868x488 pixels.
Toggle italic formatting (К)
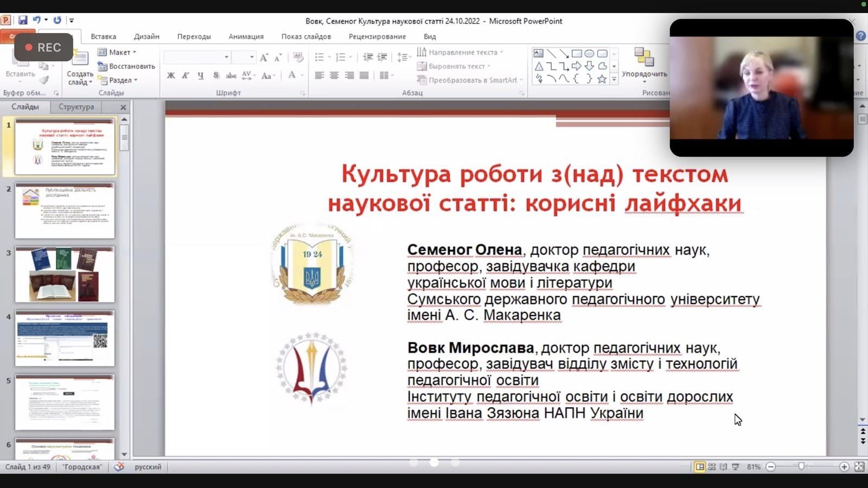pyautogui.click(x=186, y=75)
